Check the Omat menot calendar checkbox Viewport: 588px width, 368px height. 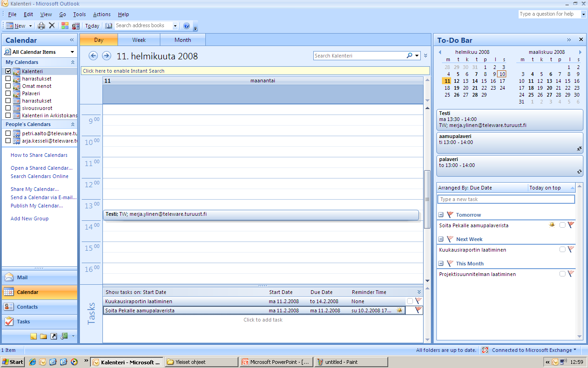point(8,86)
